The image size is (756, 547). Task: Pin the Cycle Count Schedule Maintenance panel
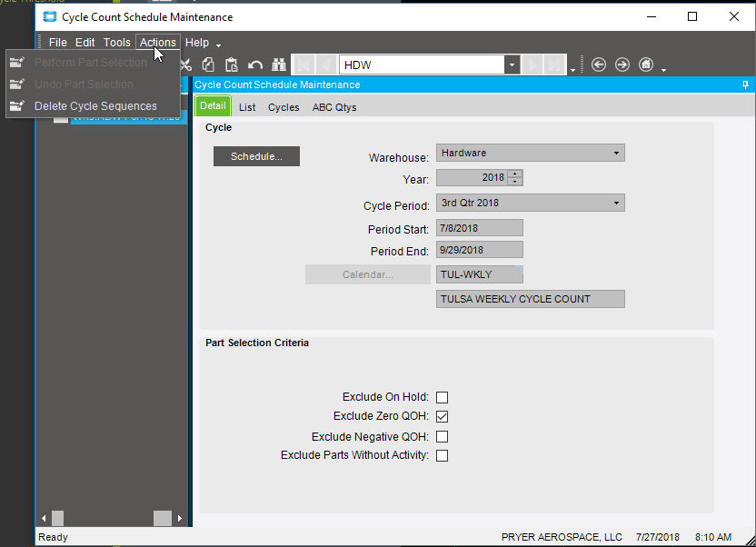[x=745, y=85]
